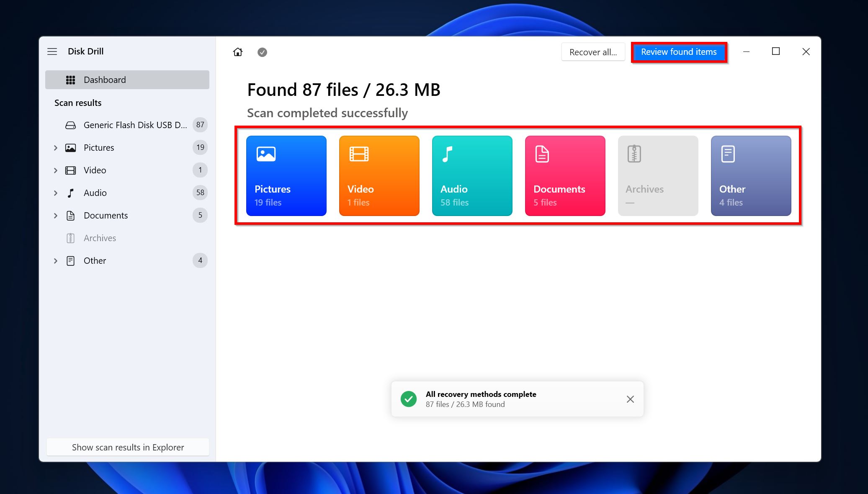Click the hamburger menu icon

(52, 51)
